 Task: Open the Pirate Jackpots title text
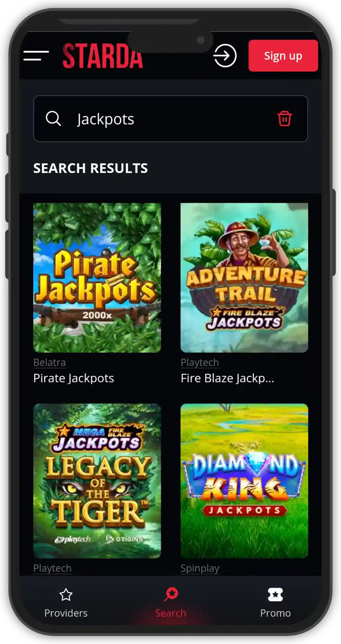pos(74,378)
